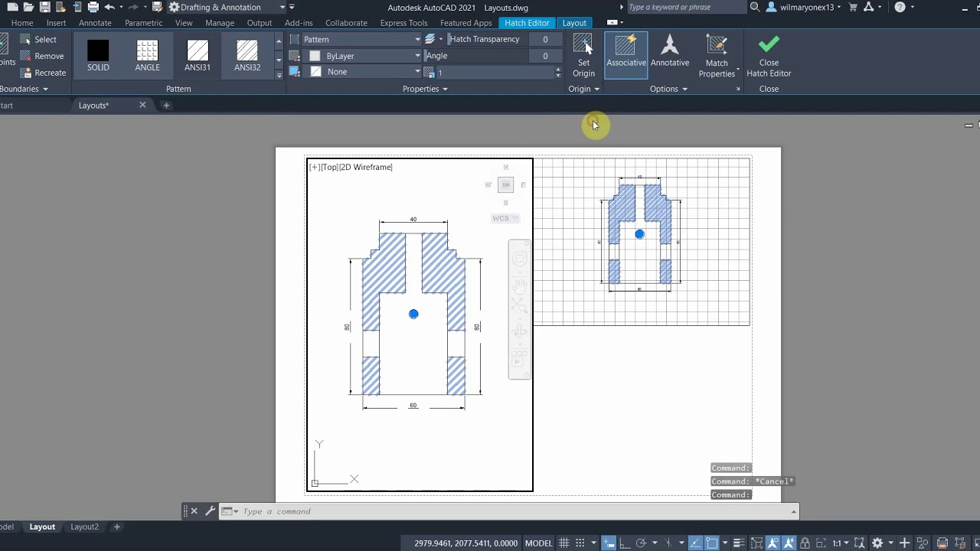Click the Plot printer icon
Screen dimensions: 980x551
point(93,7)
